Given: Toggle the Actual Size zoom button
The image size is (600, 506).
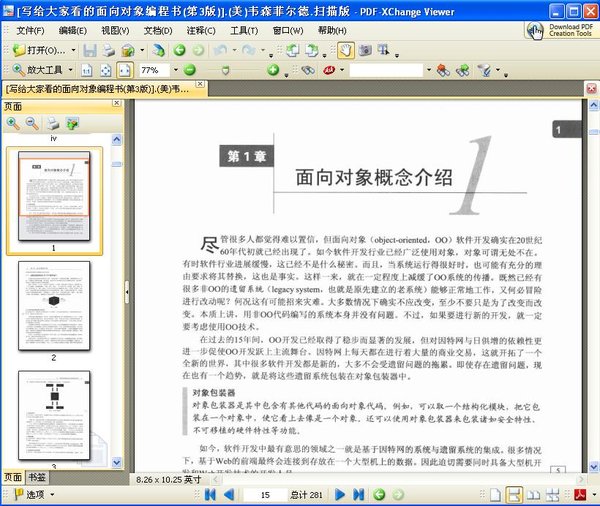Looking at the screenshot, I should (x=87, y=71).
